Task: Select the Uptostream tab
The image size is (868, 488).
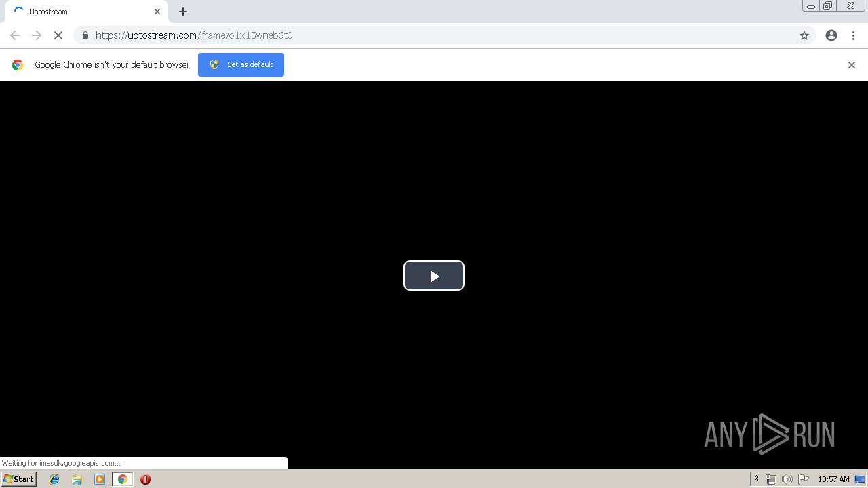Action: [87, 12]
